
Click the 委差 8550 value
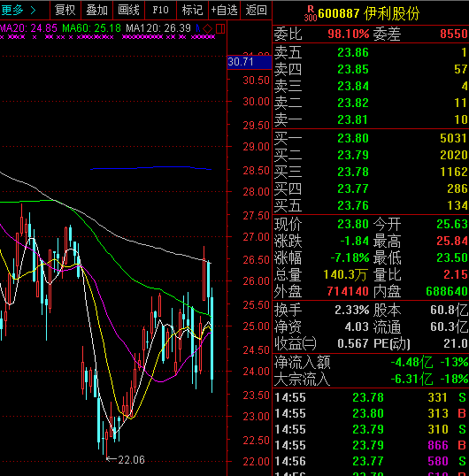(x=454, y=34)
